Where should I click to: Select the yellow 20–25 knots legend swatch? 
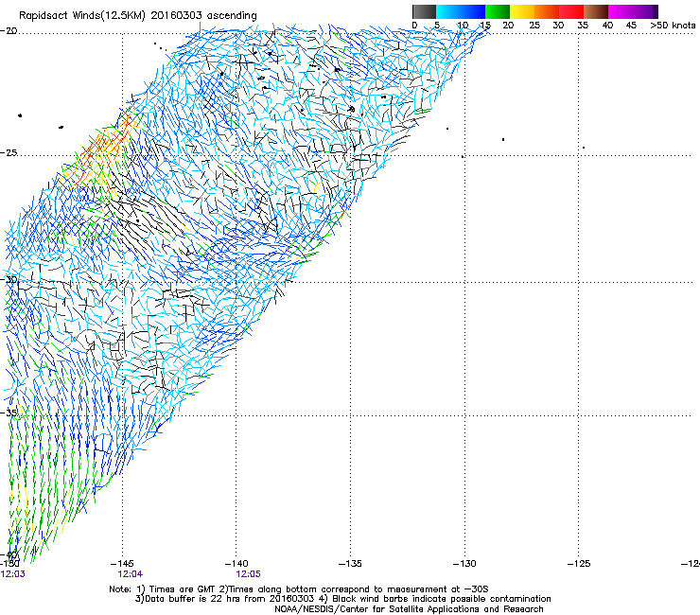click(522, 11)
